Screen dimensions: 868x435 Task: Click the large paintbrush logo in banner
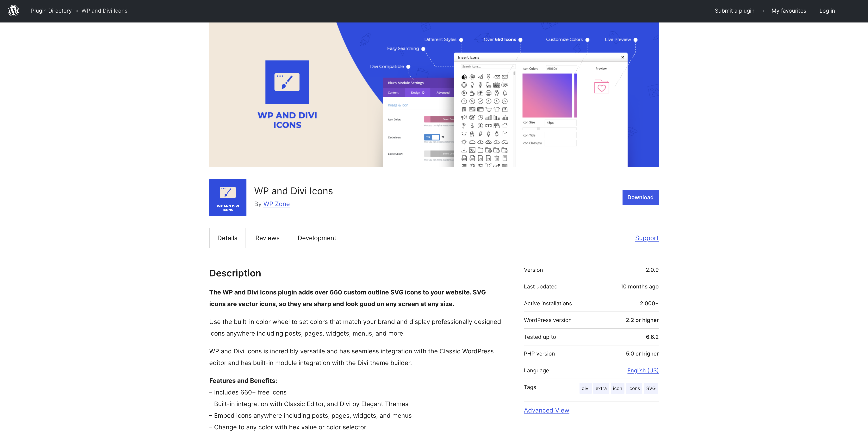[x=287, y=82]
